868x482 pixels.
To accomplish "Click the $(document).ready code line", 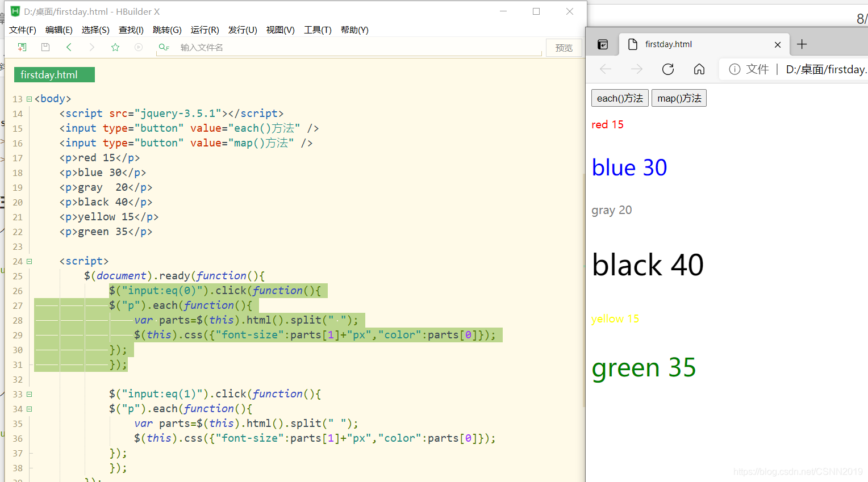I will point(174,276).
